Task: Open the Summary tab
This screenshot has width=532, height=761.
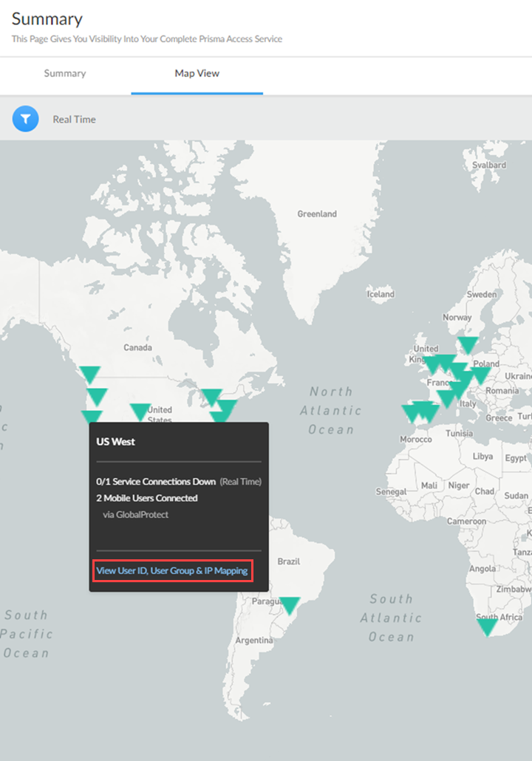Action: pos(65,74)
